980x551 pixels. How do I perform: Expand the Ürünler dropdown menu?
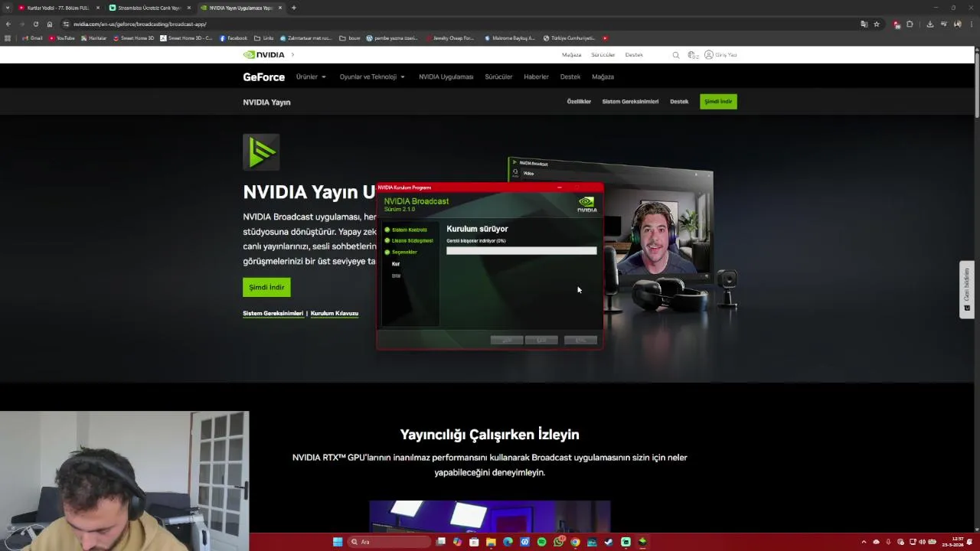click(311, 77)
